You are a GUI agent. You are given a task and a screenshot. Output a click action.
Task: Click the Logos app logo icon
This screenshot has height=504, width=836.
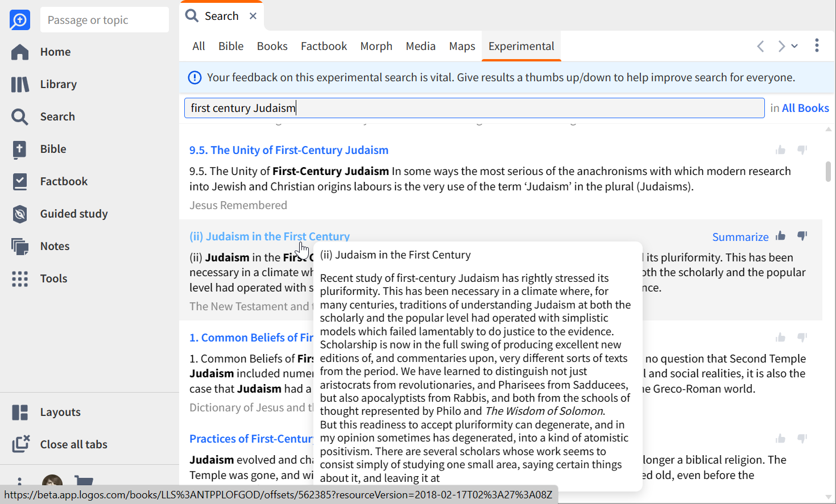[20, 20]
